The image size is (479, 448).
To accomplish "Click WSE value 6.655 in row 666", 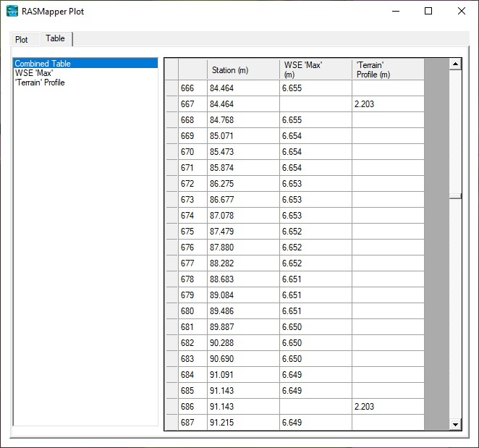I will click(x=315, y=88).
